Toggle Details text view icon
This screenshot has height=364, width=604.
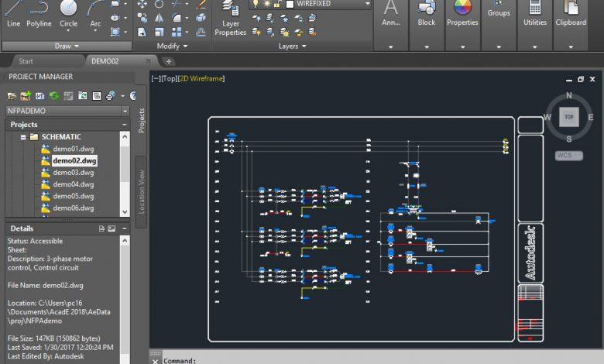click(x=101, y=228)
